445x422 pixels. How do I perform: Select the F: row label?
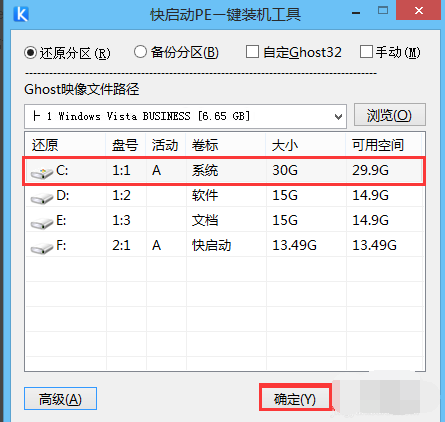61,245
